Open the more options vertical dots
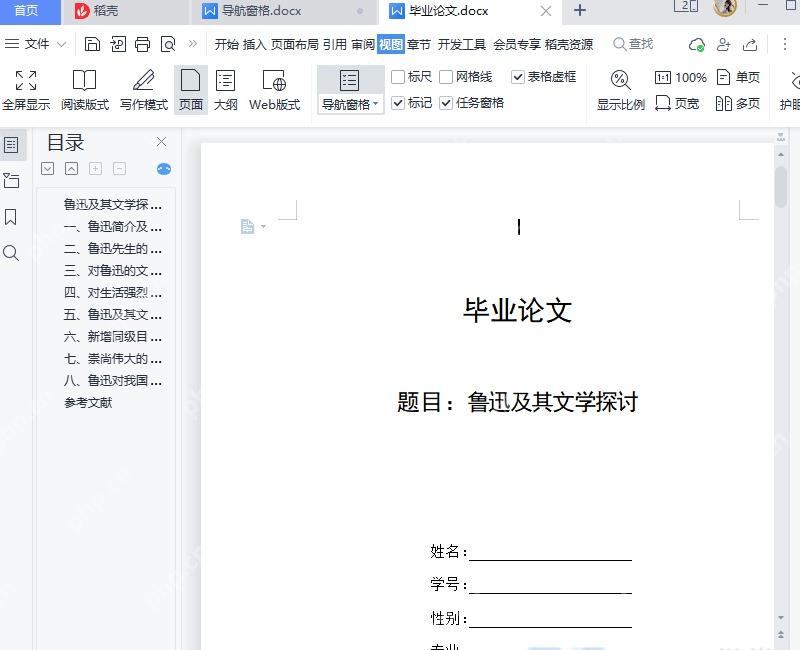 click(x=785, y=44)
